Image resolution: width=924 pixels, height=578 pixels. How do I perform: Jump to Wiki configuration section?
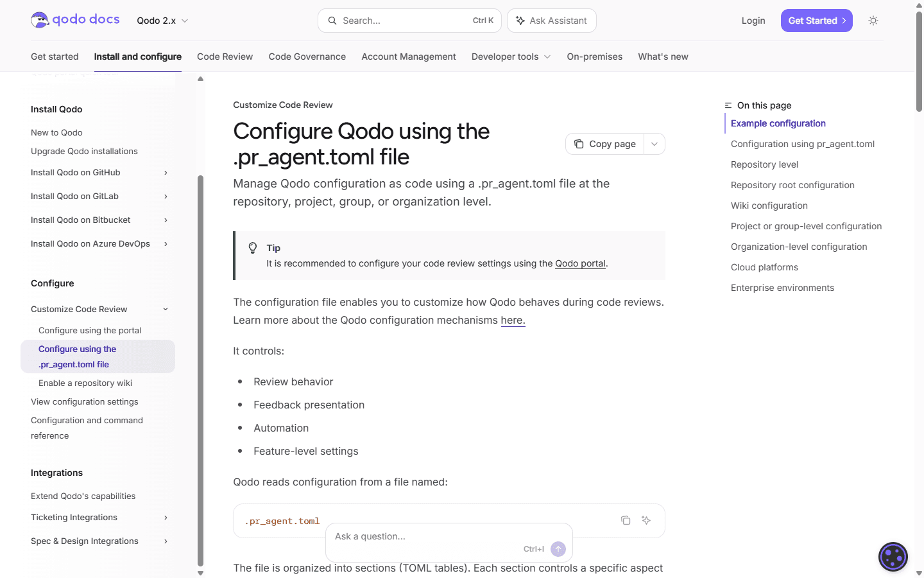click(x=769, y=206)
